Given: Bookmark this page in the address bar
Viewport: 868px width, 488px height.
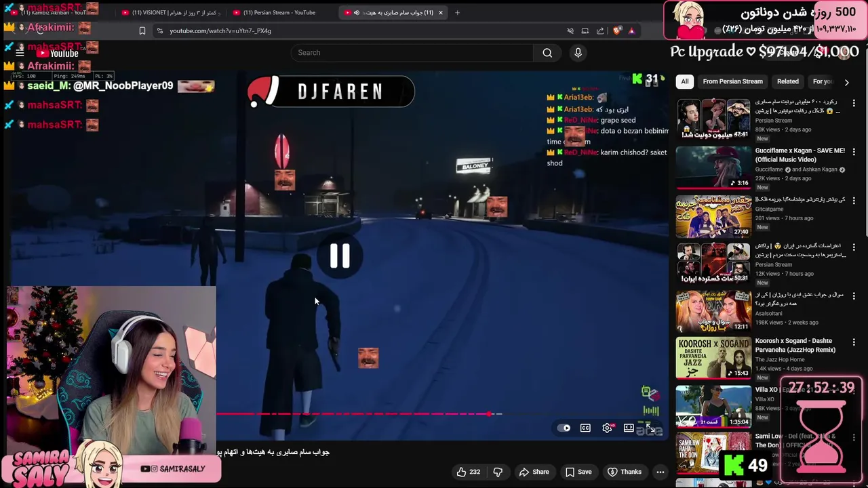Looking at the screenshot, I should click(x=142, y=30).
